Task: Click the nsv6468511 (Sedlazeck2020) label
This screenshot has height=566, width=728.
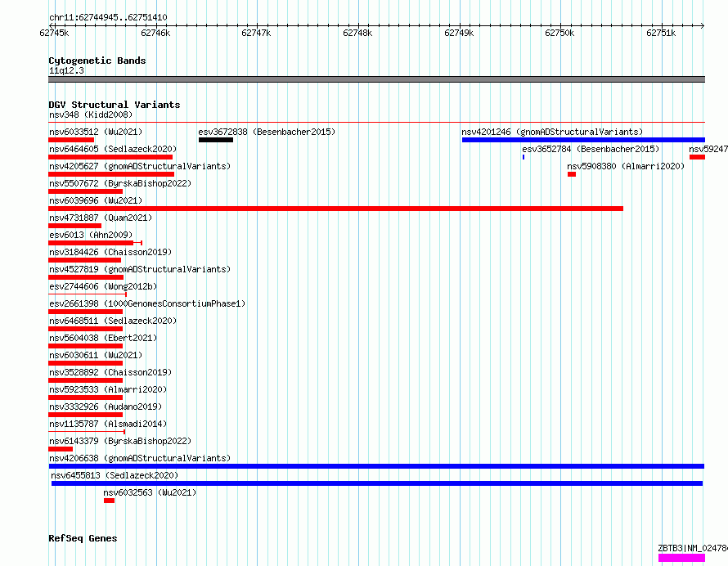Action: (x=113, y=321)
